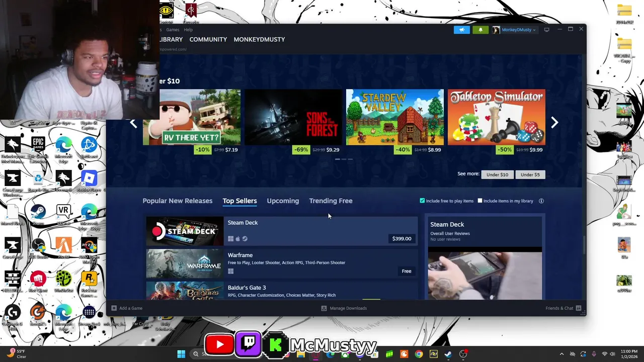Go to the LIBRARY section
The width and height of the screenshot is (644, 362).
click(171, 39)
